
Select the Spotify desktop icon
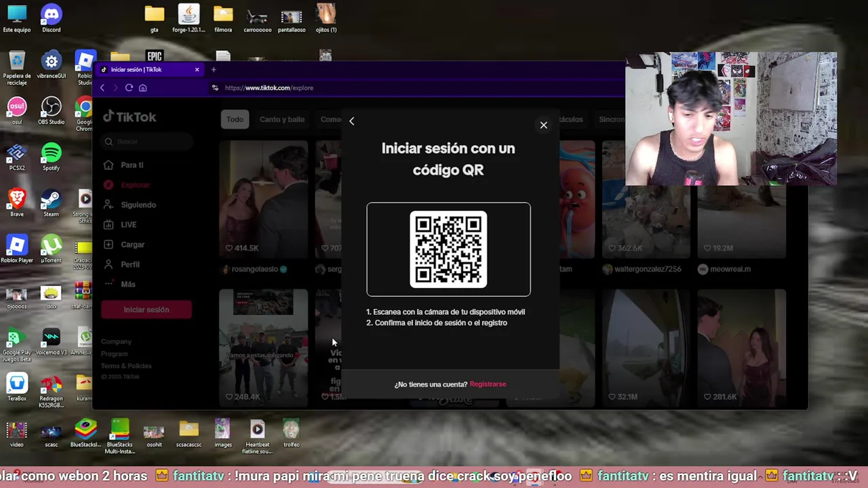(52, 157)
